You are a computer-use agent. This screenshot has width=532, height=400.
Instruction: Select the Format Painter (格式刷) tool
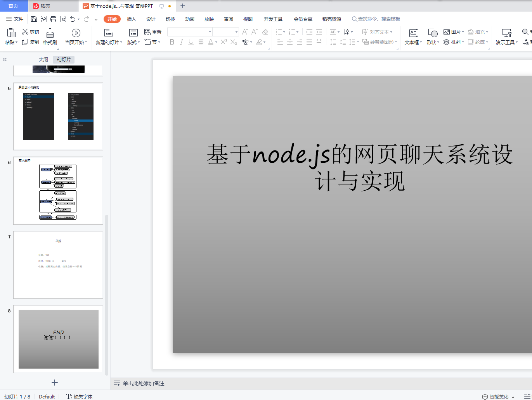[x=50, y=36]
